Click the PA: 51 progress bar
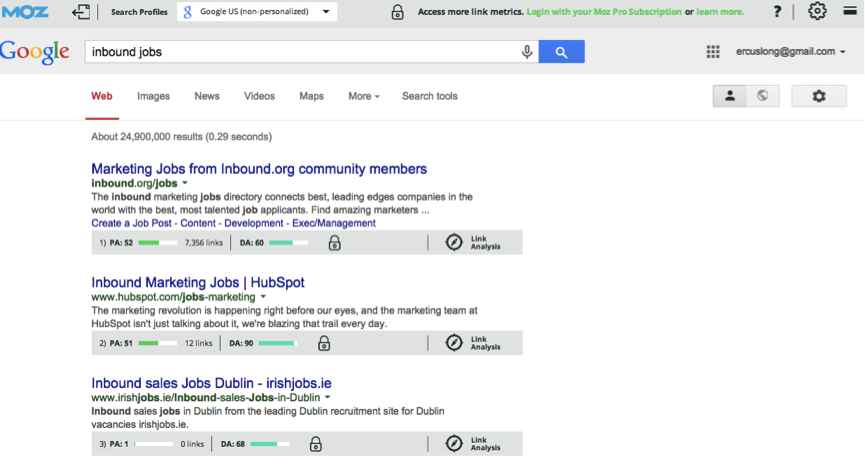The width and height of the screenshot is (865, 464). click(x=158, y=343)
